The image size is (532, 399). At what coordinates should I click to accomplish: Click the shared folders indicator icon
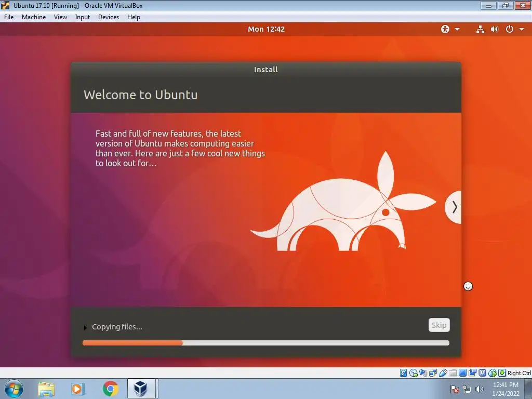(x=453, y=373)
